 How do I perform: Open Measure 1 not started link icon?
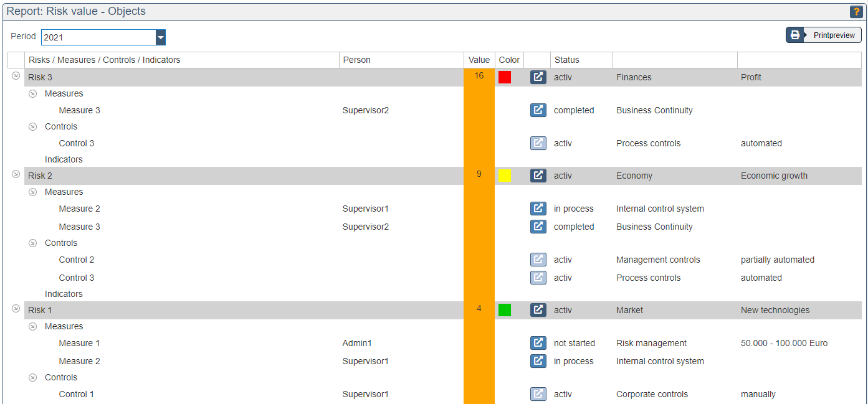coord(538,343)
